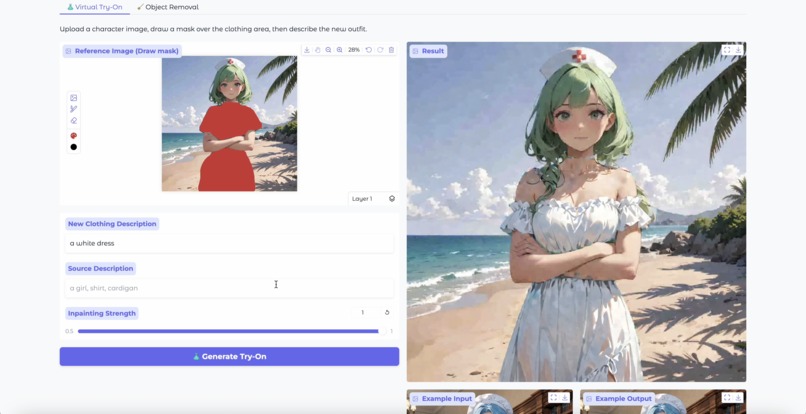View the Result image fullscreen
The image size is (806, 414).
727,50
